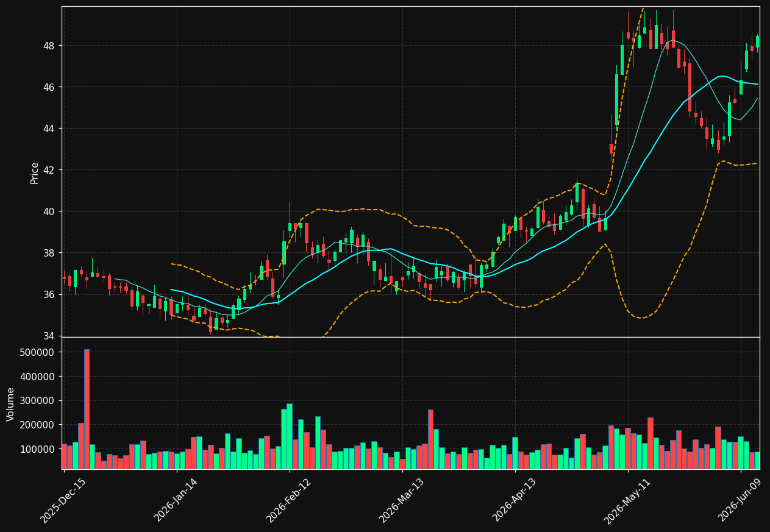Click the Price axis title
The height and width of the screenshot is (532, 770).
[x=35, y=172]
